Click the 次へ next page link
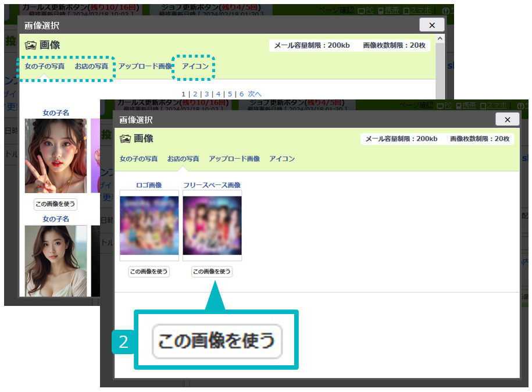This screenshot has height=392, width=532. 255,94
